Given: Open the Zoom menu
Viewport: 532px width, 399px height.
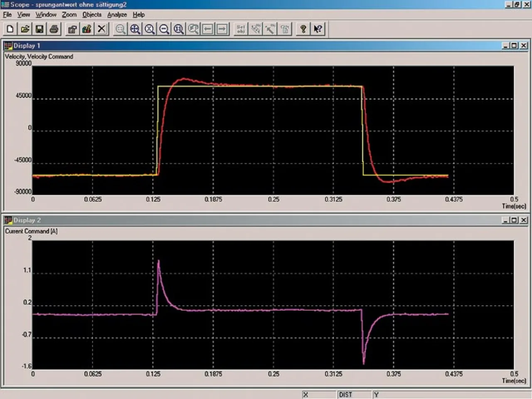Looking at the screenshot, I should coord(69,15).
